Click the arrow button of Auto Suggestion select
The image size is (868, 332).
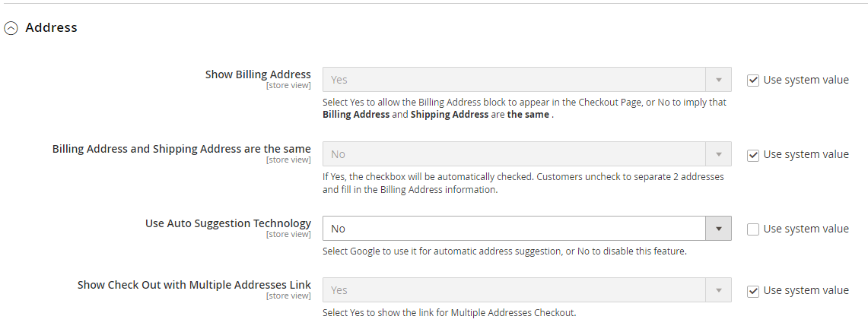pos(718,229)
